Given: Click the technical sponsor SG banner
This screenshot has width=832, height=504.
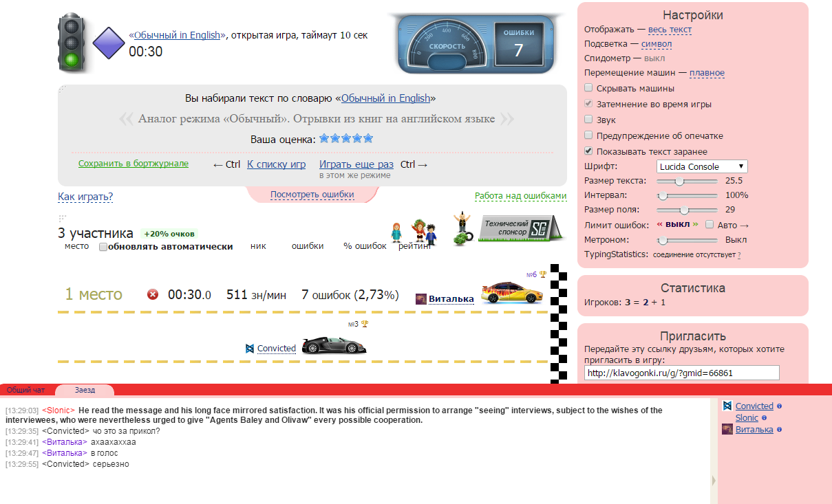Looking at the screenshot, I should (x=520, y=228).
